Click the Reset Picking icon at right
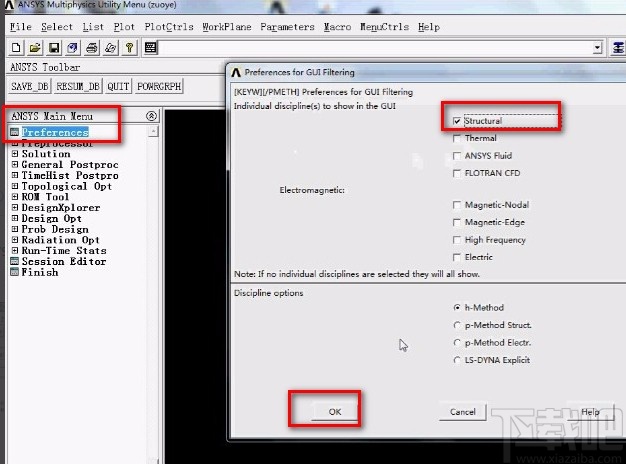 618,48
